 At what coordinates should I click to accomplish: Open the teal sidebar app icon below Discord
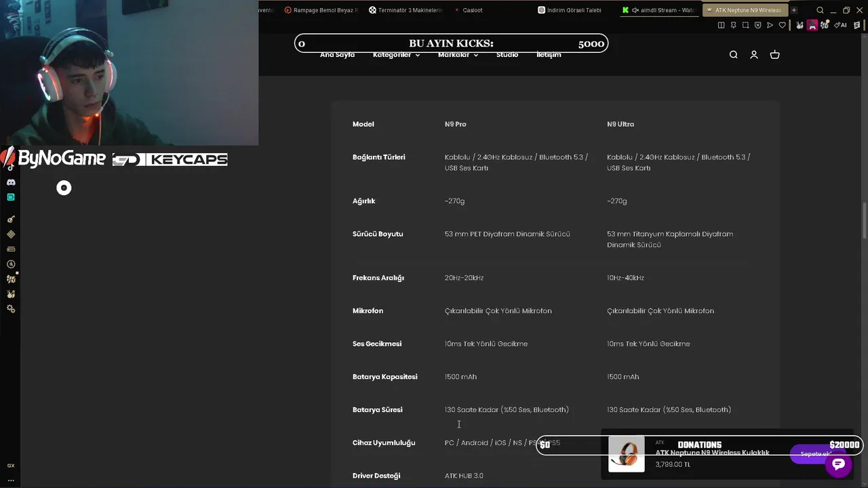[x=11, y=197]
